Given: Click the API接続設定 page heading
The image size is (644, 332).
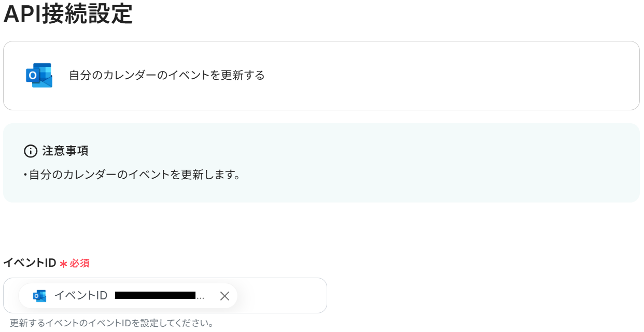Looking at the screenshot, I should tap(68, 14).
